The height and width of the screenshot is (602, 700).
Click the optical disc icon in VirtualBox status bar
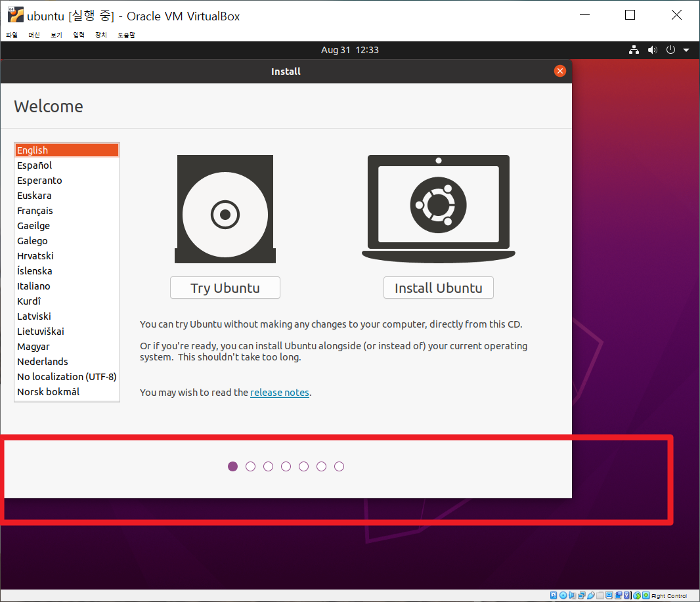tap(563, 595)
